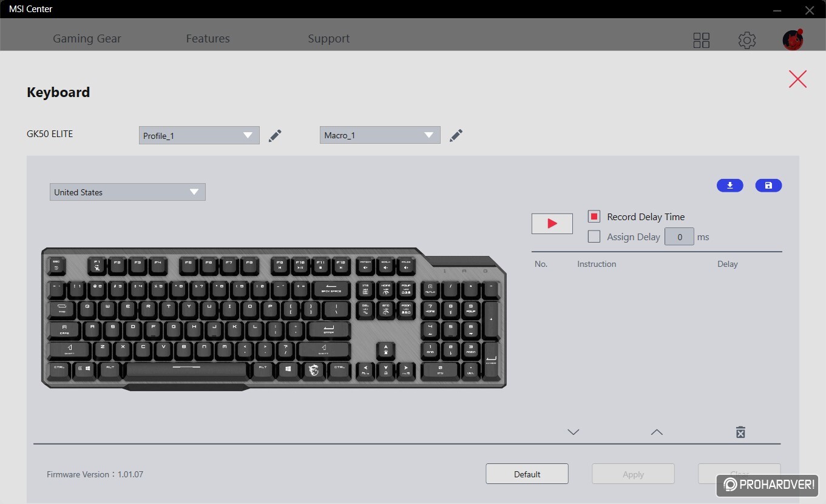Switch to the Features tab
This screenshot has width=826, height=504.
pos(208,38)
